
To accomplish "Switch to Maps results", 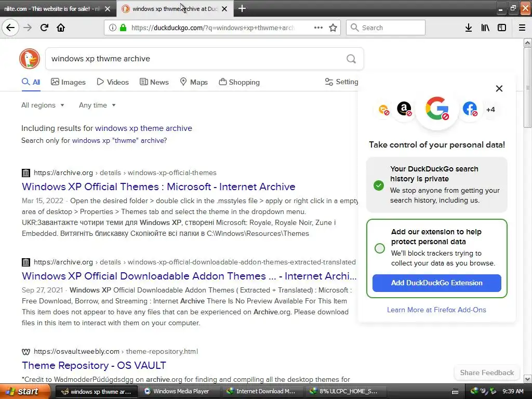I will point(194,82).
